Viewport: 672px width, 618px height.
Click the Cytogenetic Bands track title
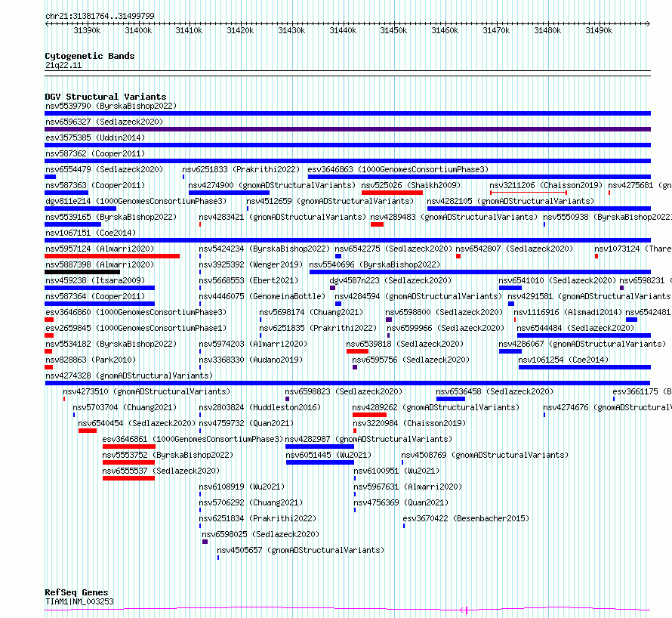pos(90,56)
